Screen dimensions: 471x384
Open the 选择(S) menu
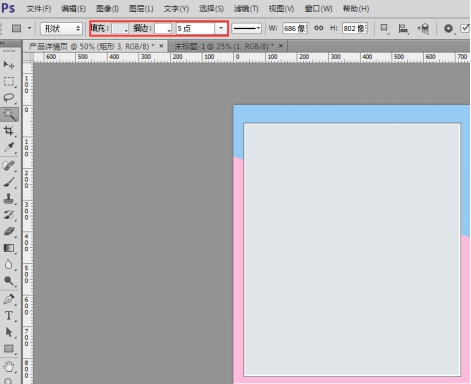click(x=211, y=9)
